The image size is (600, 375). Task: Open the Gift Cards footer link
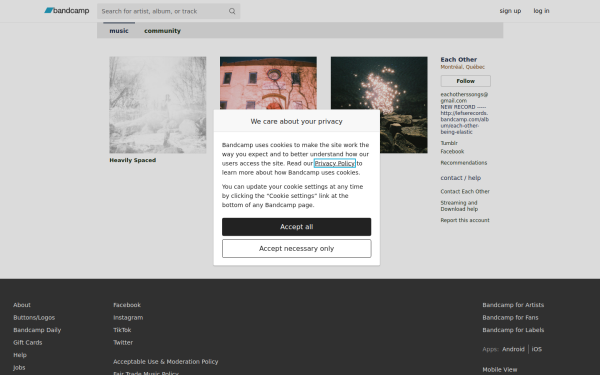[x=28, y=342]
